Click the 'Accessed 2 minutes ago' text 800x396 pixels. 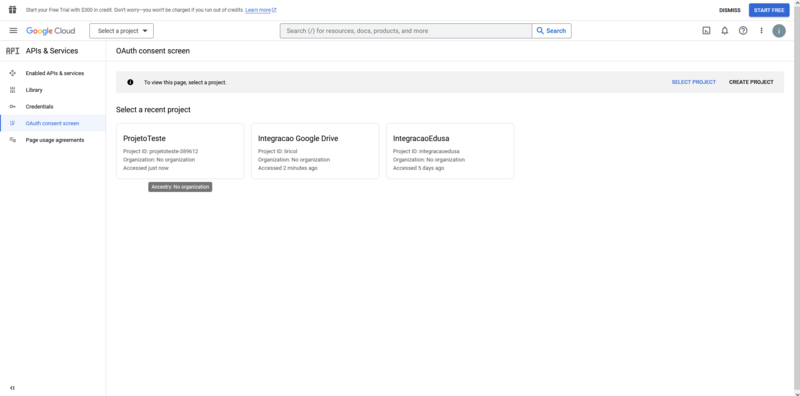point(288,168)
